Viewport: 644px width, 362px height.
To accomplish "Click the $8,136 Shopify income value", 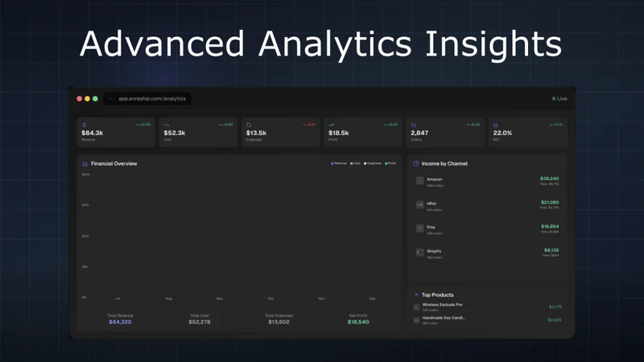I will click(x=551, y=250).
